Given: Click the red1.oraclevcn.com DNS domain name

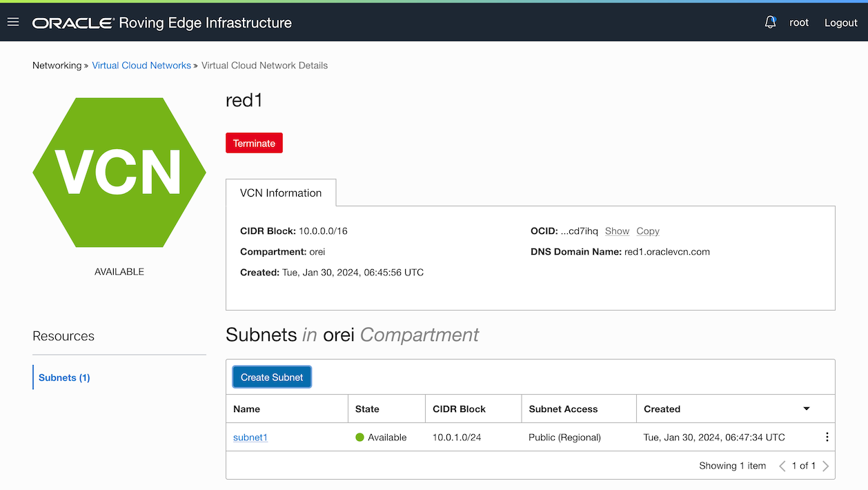Looking at the screenshot, I should click(x=667, y=252).
